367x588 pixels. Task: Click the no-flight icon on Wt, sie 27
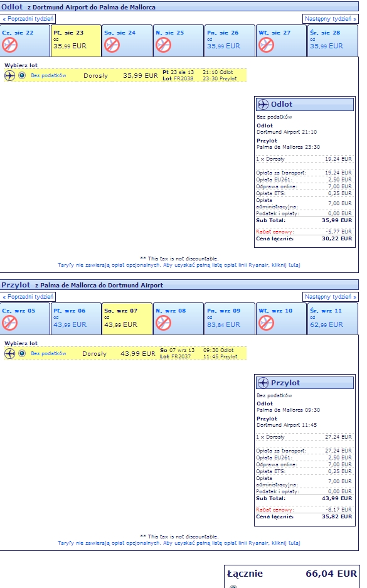point(266,45)
